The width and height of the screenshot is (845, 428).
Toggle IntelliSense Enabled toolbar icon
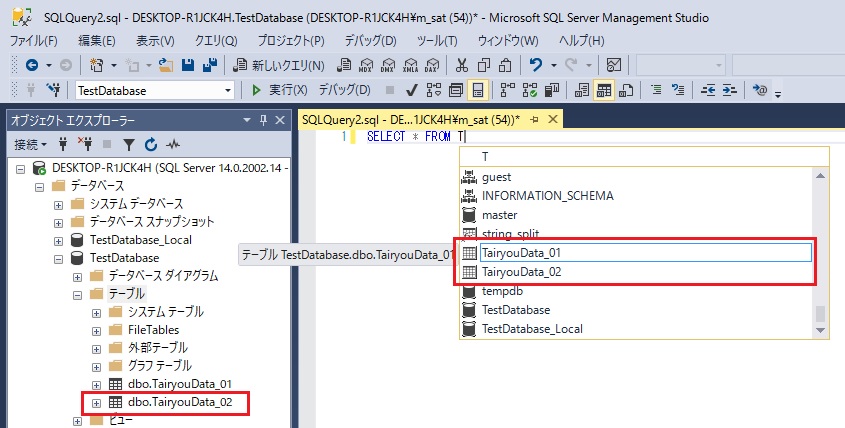(478, 90)
